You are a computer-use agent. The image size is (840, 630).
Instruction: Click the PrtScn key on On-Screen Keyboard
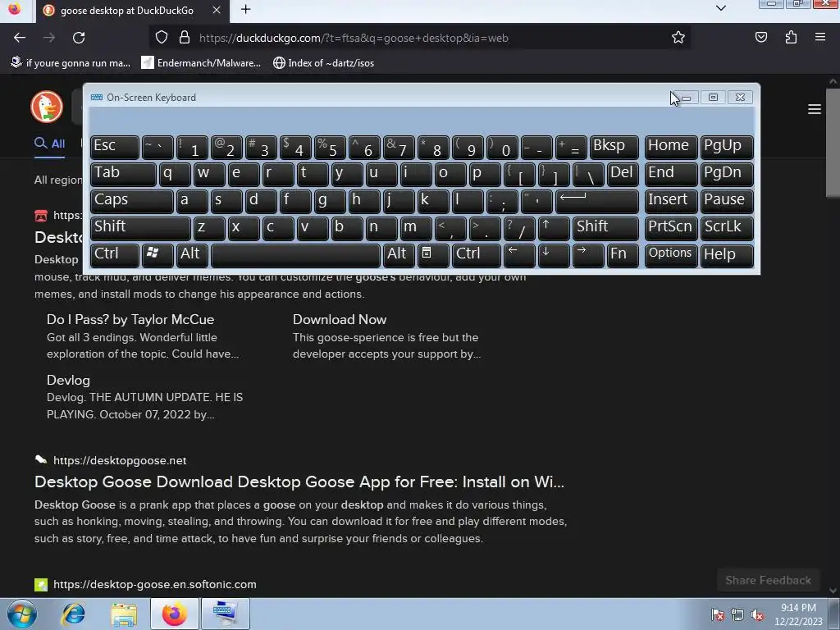point(671,228)
